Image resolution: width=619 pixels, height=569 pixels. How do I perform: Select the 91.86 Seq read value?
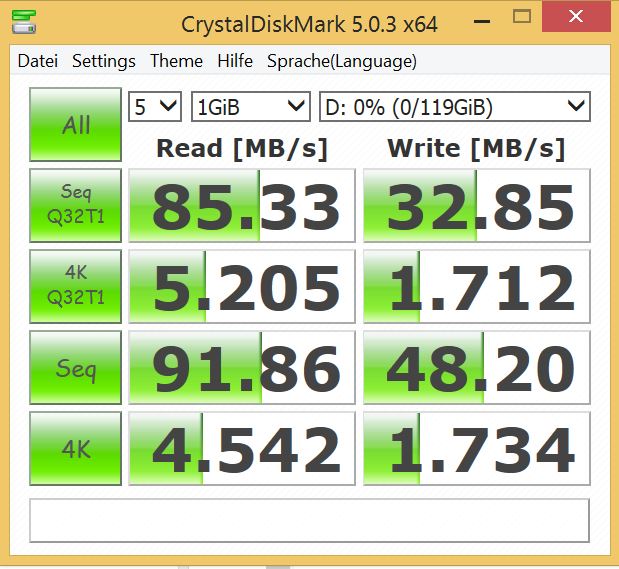(241, 368)
